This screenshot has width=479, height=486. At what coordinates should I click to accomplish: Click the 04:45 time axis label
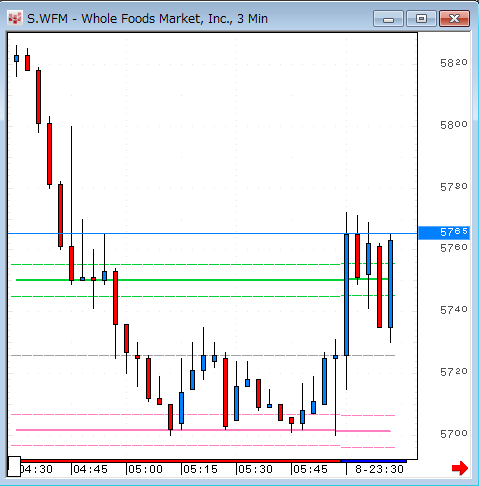point(90,469)
